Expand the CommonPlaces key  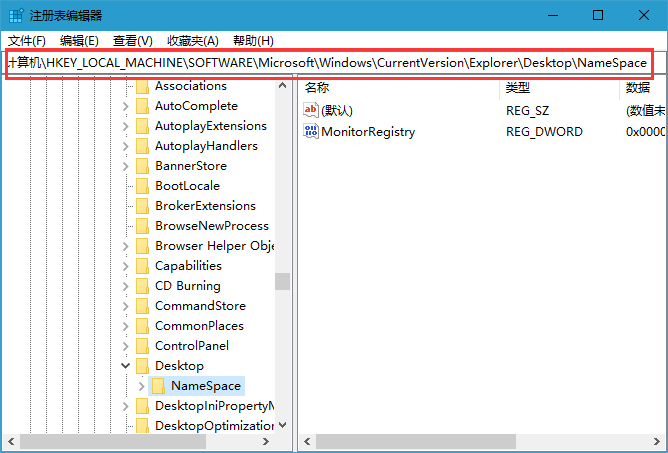(126, 326)
